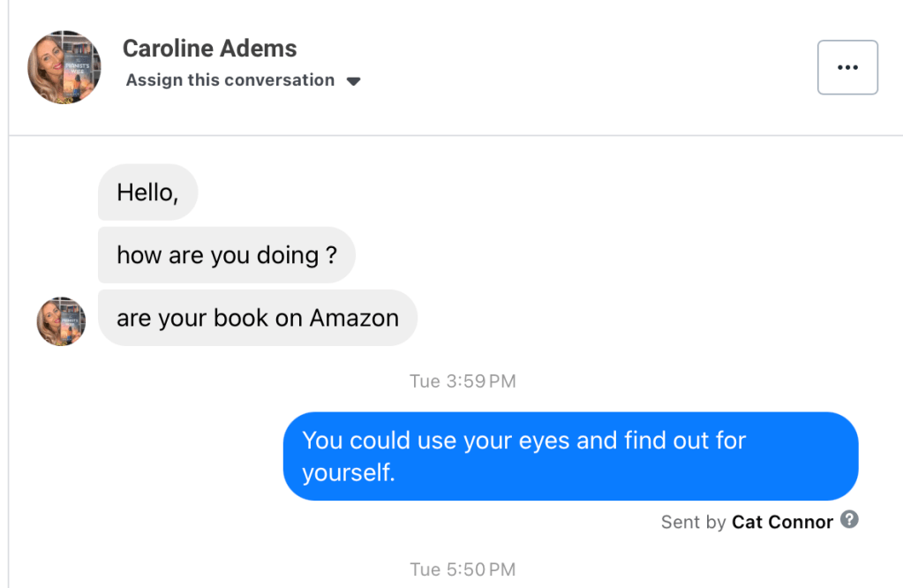Image resolution: width=903 pixels, height=588 pixels.
Task: Click the Tue 3:59 PM timestamp
Action: (x=463, y=381)
